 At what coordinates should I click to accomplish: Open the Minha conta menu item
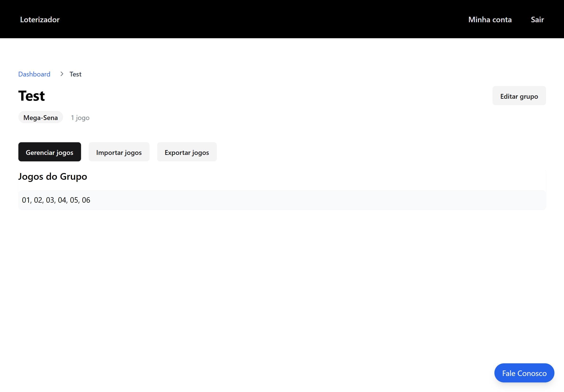pyautogui.click(x=490, y=19)
